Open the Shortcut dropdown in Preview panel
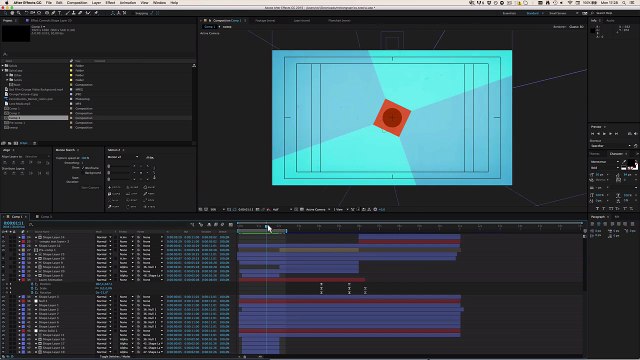The image size is (640, 360). click(x=611, y=146)
